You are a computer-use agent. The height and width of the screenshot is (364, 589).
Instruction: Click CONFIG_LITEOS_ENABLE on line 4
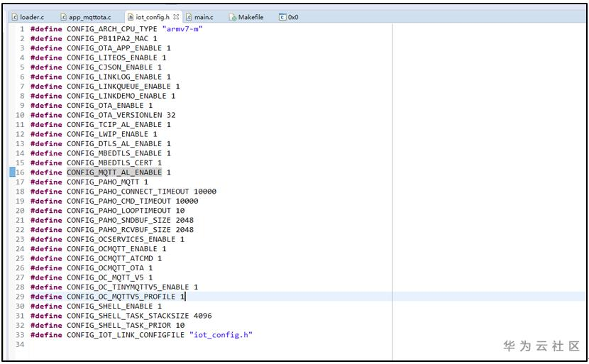point(112,58)
